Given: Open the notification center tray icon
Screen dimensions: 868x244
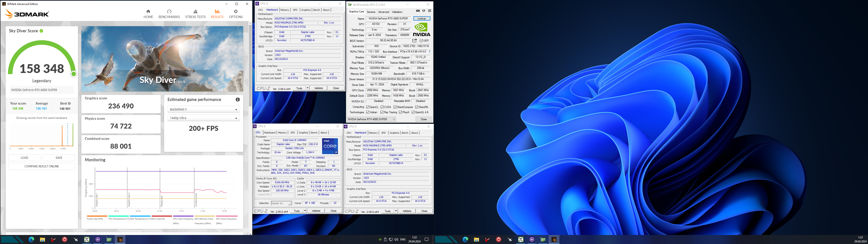Looking at the screenshot, I should (427, 240).
